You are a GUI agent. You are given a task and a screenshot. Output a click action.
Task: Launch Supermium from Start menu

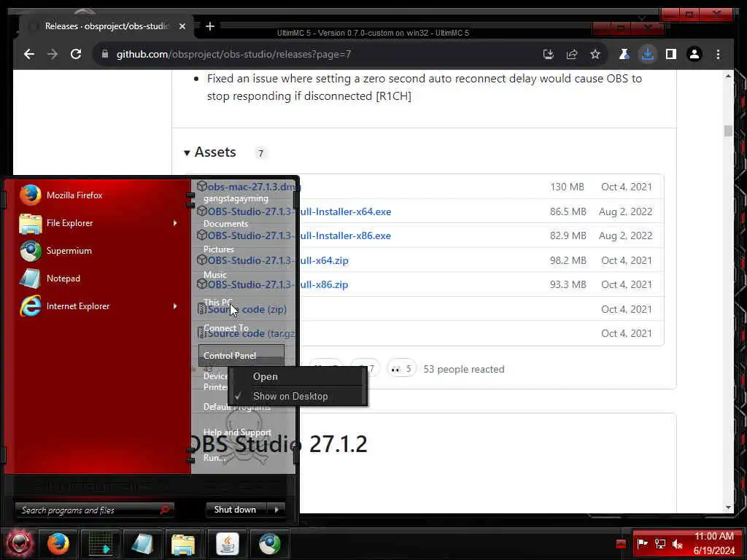98,251
